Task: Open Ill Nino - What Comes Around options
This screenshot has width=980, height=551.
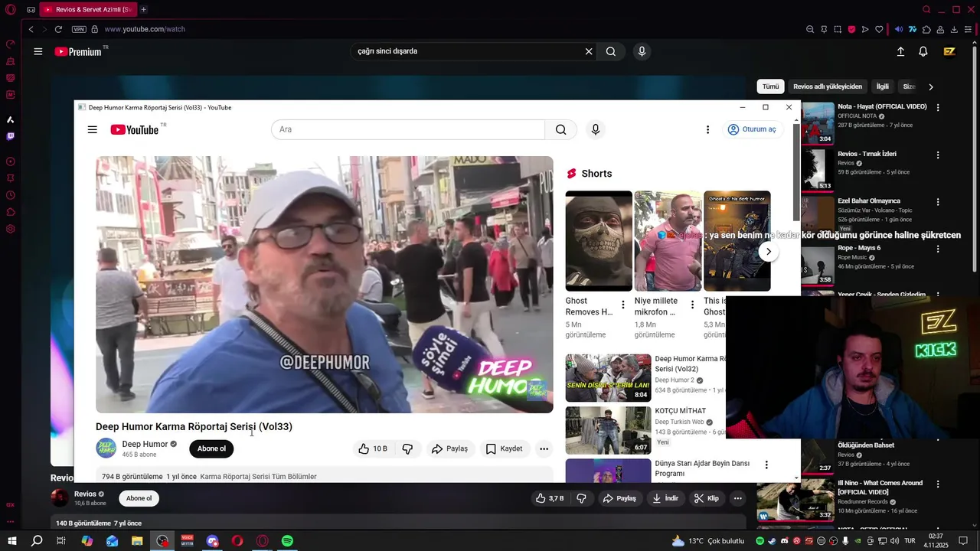Action: coord(938,484)
